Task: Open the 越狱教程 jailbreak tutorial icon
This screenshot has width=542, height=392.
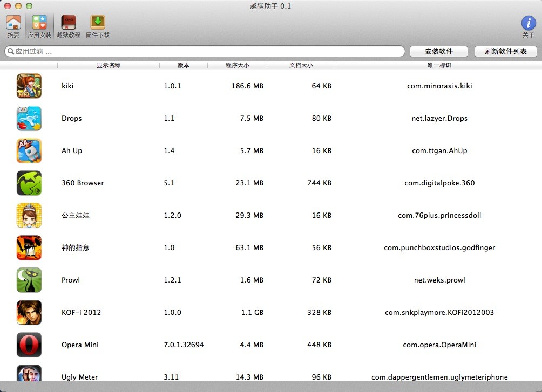Action: coord(69,23)
